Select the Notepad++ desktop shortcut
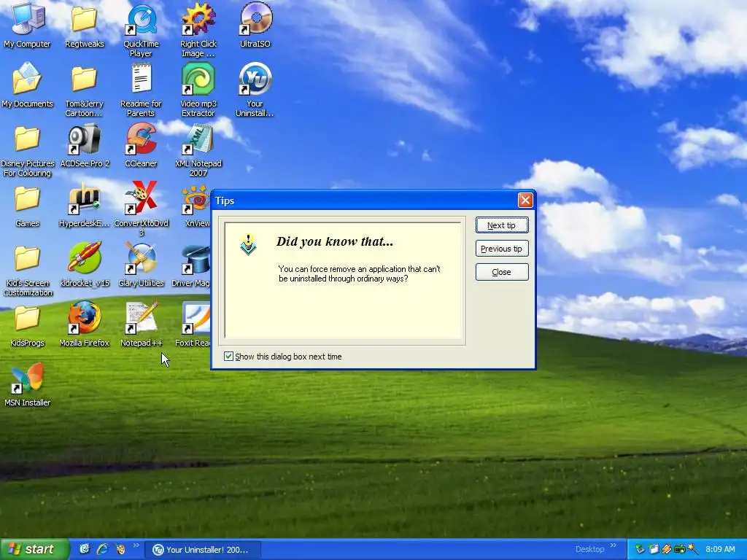Screen dimensions: 747x560 point(141,324)
